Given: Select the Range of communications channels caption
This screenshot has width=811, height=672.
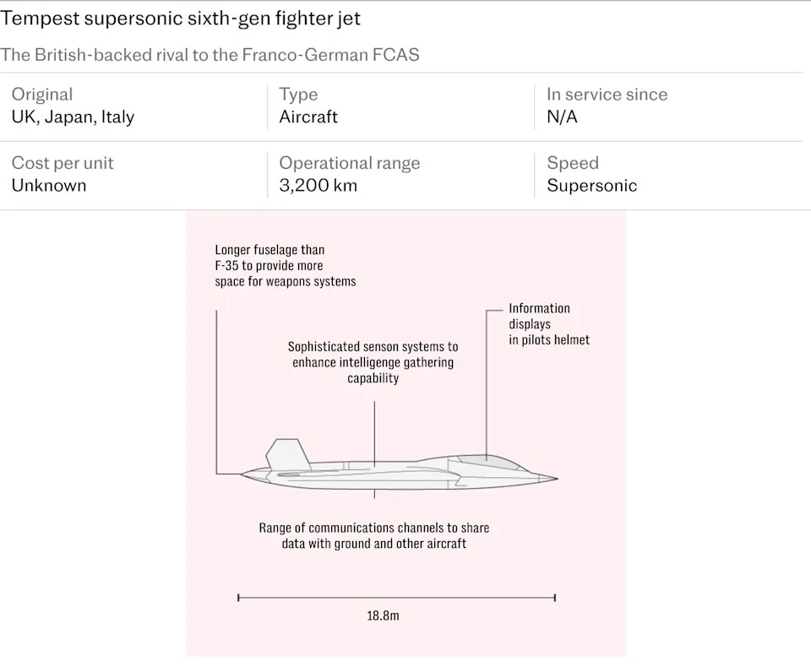Looking at the screenshot, I should click(374, 535).
